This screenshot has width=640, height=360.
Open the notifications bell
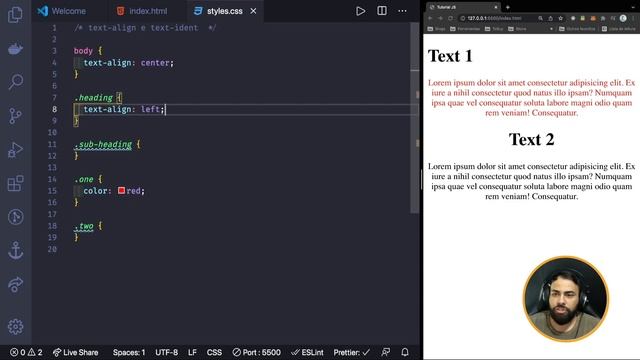click(x=405, y=352)
